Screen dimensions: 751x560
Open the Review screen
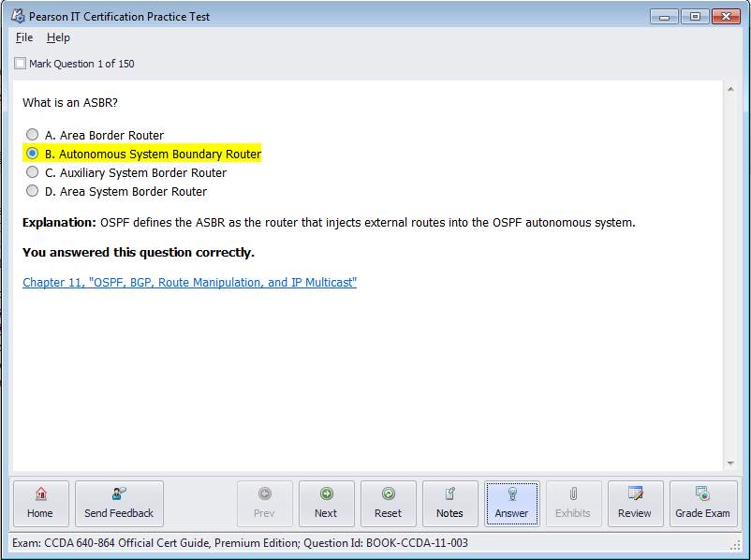635,504
